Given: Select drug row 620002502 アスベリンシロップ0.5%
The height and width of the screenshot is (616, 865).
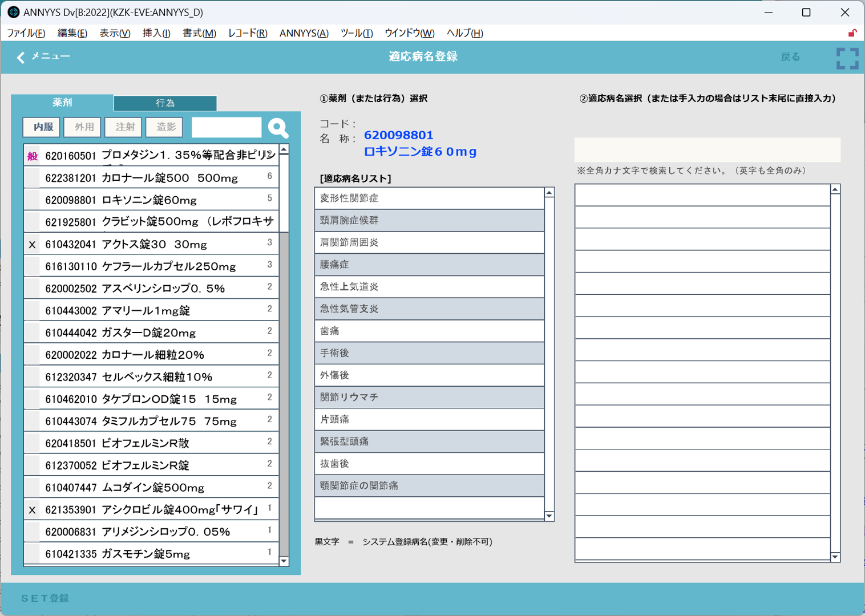Looking at the screenshot, I should [x=151, y=289].
